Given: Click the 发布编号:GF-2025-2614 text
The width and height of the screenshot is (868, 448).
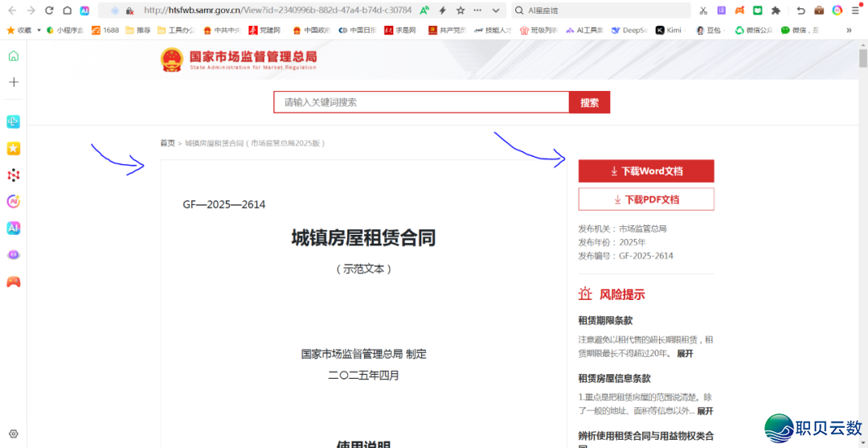Looking at the screenshot, I should pos(625,256).
